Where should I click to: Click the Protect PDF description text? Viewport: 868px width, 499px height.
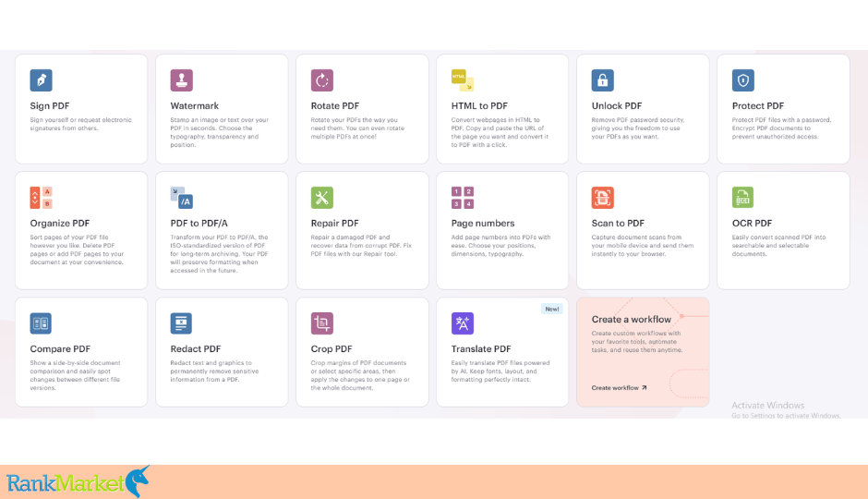click(x=781, y=128)
